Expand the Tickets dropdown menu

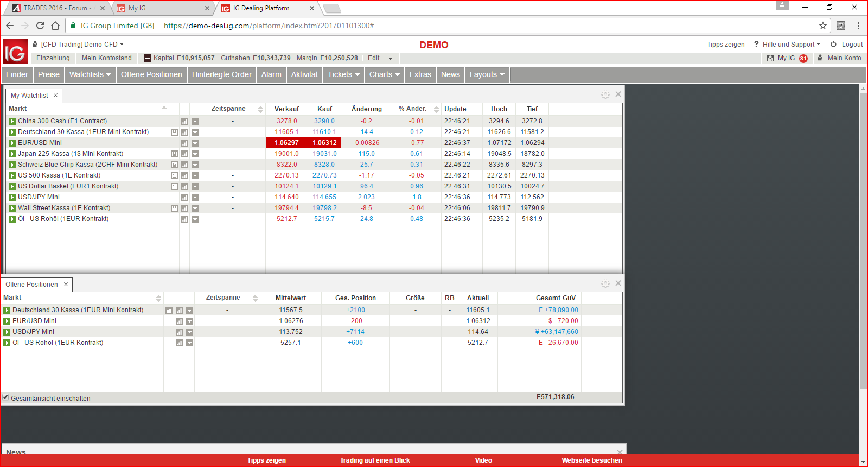[x=344, y=74]
